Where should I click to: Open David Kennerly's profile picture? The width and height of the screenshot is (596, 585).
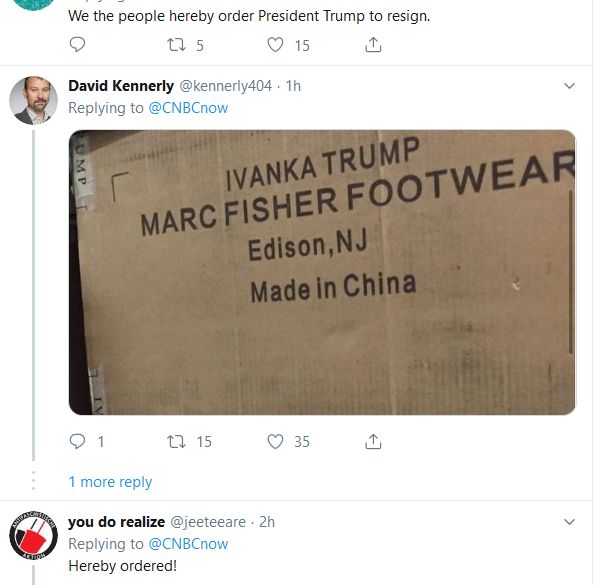[x=33, y=100]
